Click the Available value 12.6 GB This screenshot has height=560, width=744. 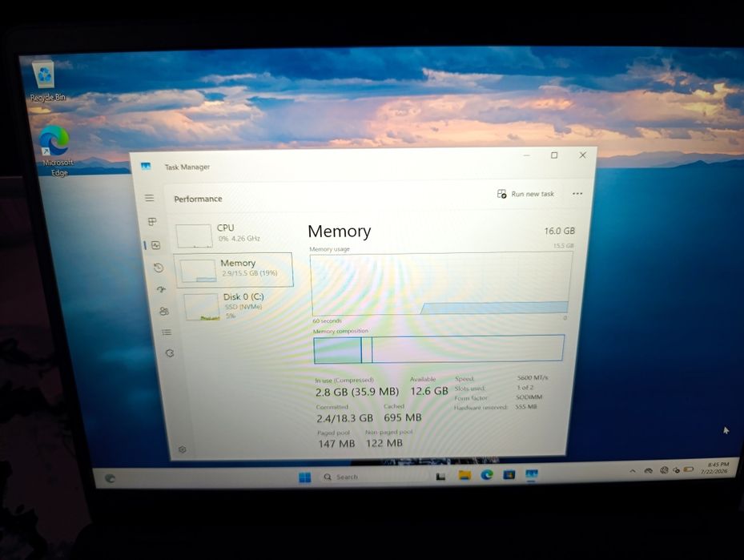pyautogui.click(x=429, y=391)
